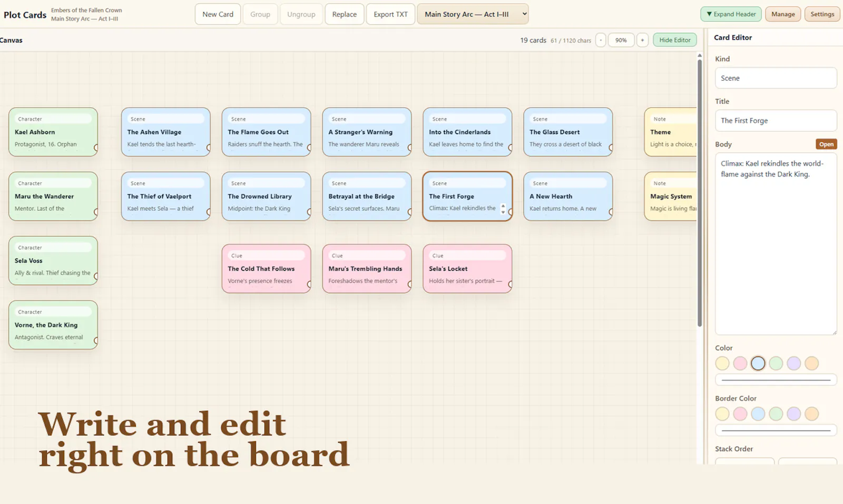Viewport: 843px width, 504px height.
Task: Click the 19 cards counter
Action: 533,40
